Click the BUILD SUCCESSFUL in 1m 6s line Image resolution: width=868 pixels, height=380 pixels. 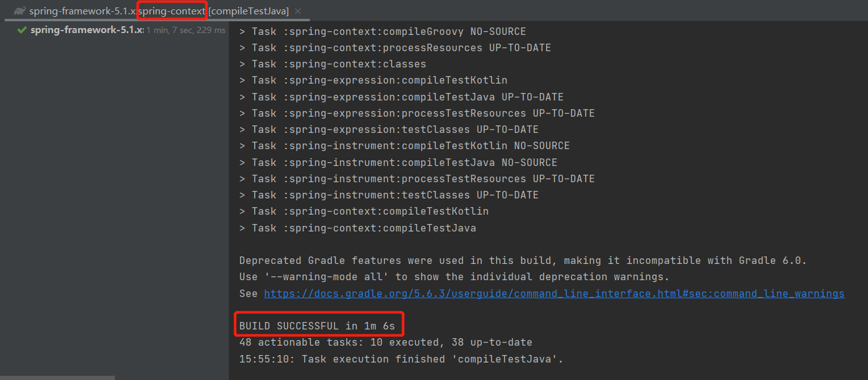pyautogui.click(x=318, y=325)
